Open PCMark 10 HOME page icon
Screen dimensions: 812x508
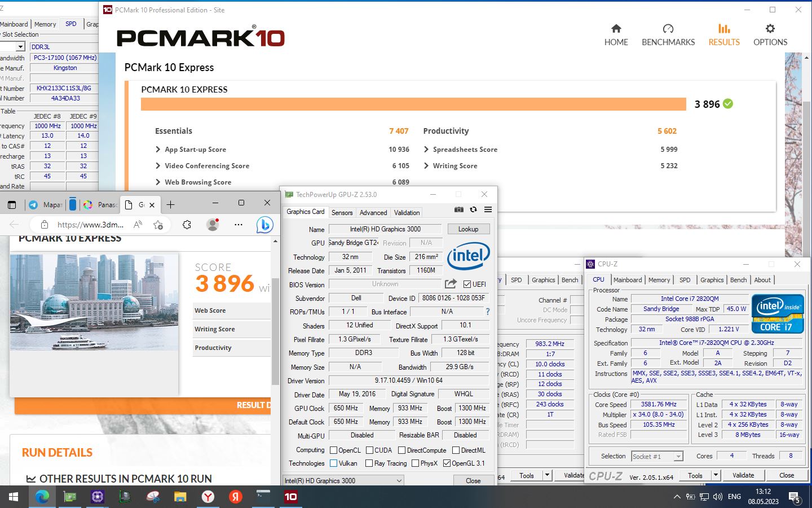[616, 28]
